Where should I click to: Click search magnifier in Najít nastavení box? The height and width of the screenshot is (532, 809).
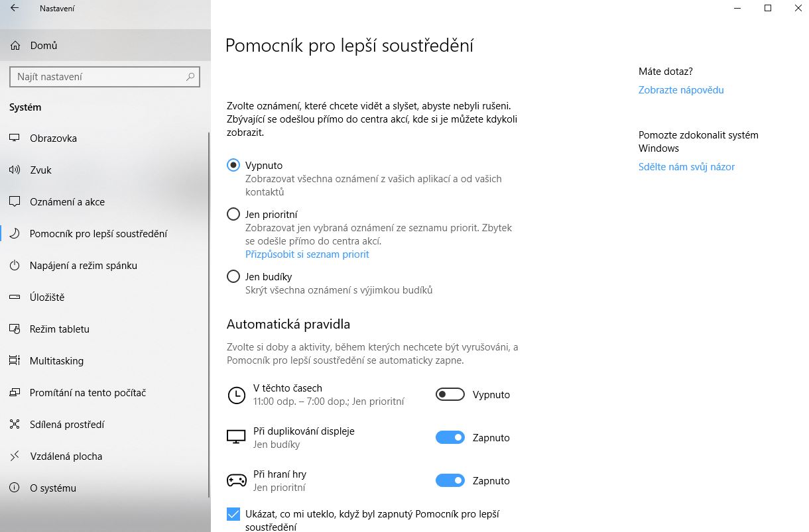tap(190, 77)
